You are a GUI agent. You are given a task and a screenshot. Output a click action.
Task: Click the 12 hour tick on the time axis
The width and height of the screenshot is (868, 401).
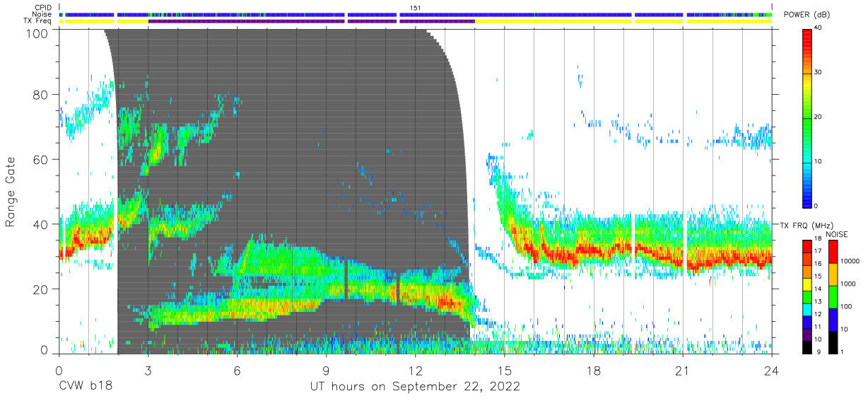click(x=415, y=370)
